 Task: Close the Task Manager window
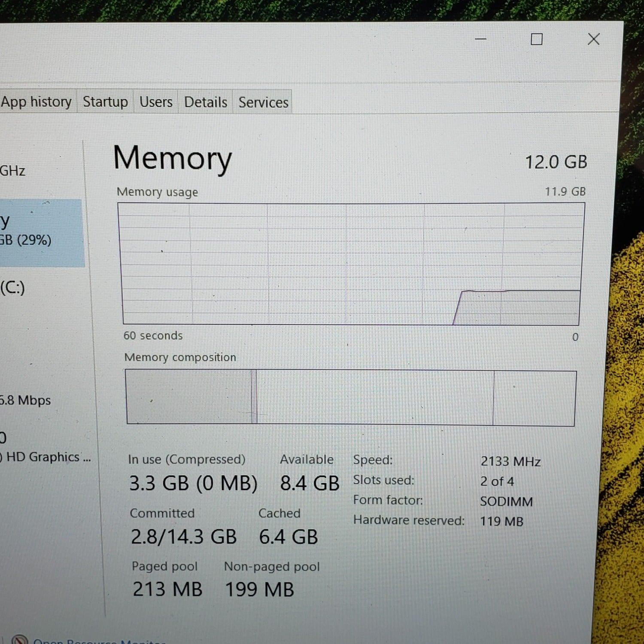(x=594, y=39)
